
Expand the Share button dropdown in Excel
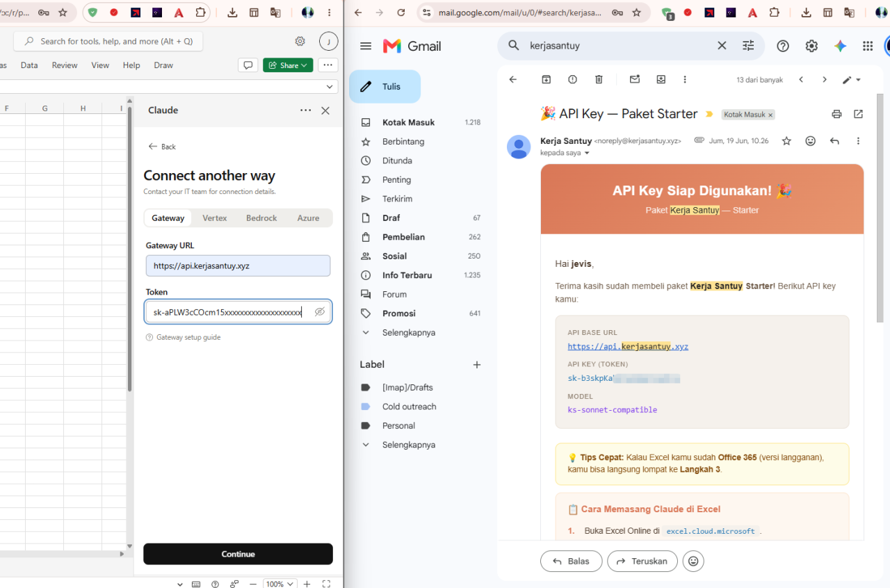[x=305, y=65]
